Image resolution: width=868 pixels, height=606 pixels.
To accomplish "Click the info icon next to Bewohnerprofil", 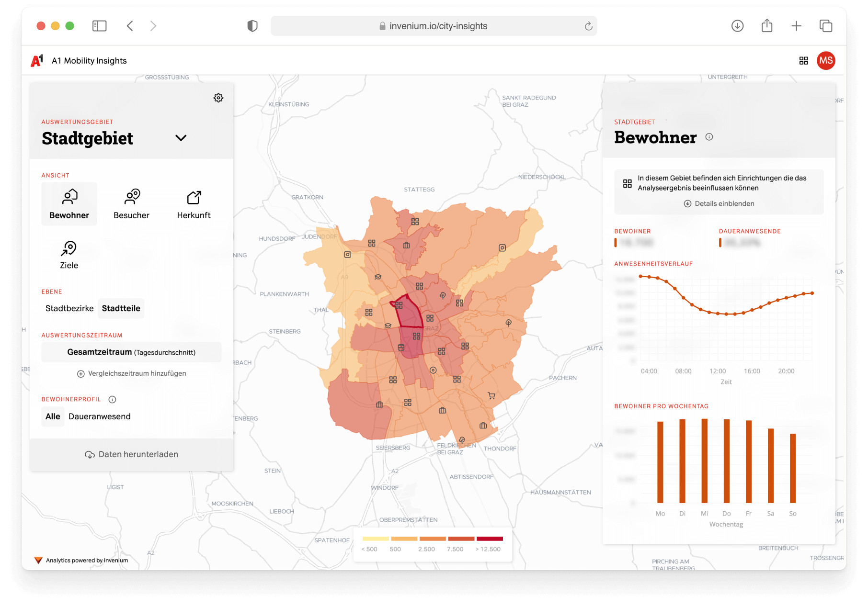I will pyautogui.click(x=113, y=399).
